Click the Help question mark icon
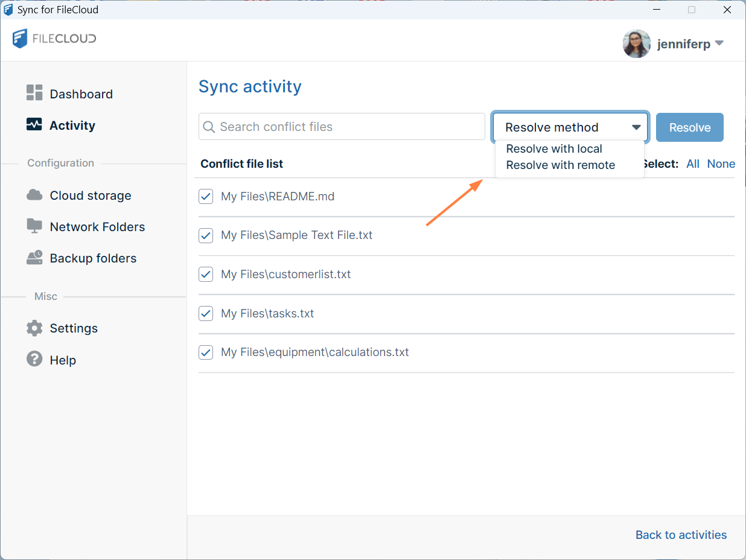 pos(34,359)
